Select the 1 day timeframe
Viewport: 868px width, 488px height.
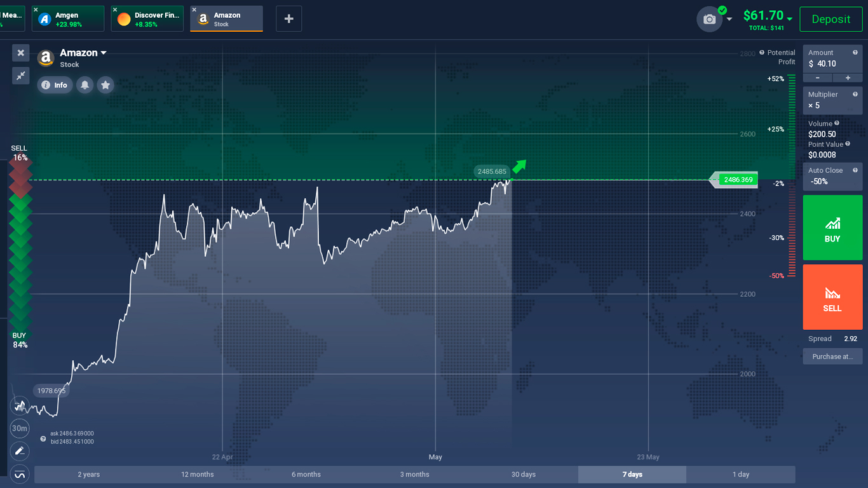click(741, 475)
